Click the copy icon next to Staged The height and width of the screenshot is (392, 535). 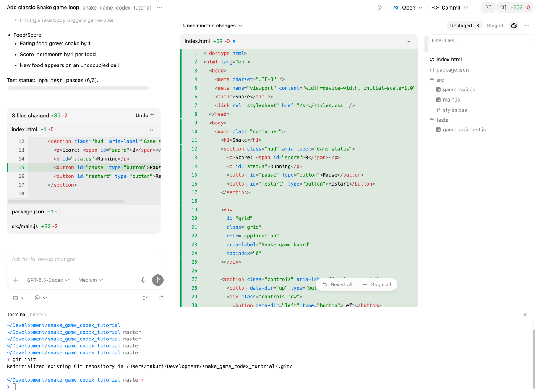[514, 26]
